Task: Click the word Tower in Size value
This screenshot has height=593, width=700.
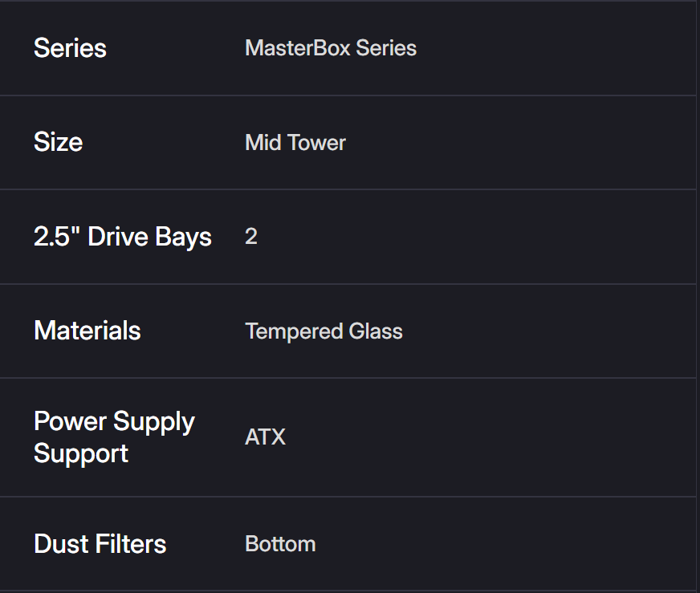Action: point(318,143)
